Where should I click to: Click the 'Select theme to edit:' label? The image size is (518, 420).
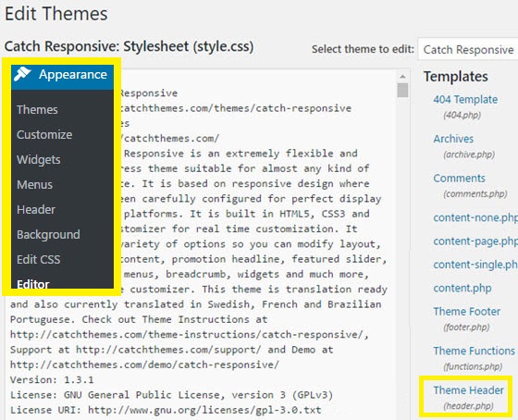[x=363, y=49]
